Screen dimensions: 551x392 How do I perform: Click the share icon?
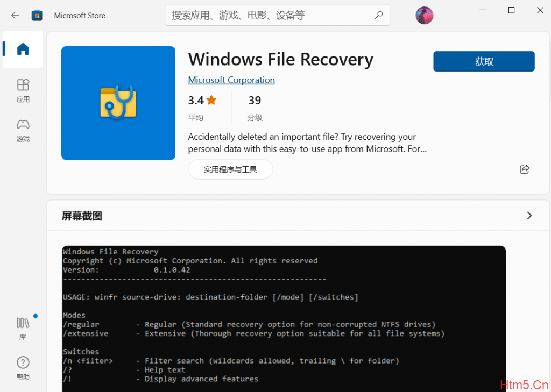pos(524,169)
